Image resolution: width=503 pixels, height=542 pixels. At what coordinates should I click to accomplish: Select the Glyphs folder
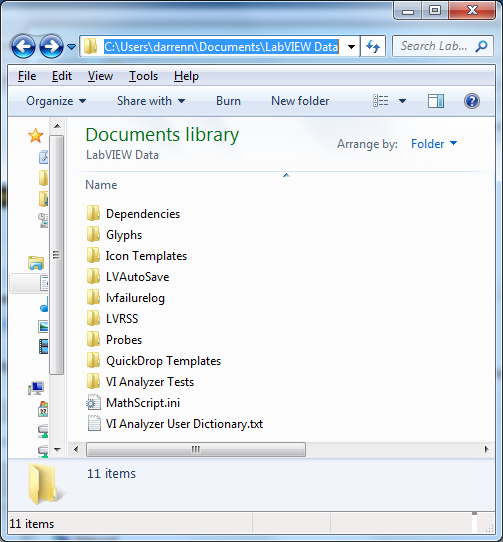tap(114, 235)
